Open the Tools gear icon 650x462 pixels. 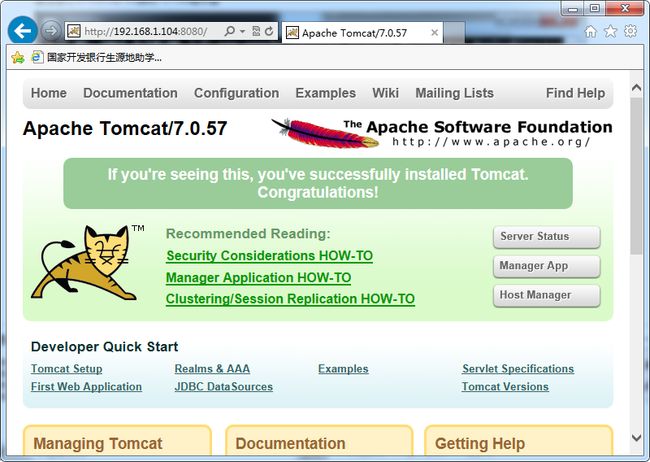point(630,31)
